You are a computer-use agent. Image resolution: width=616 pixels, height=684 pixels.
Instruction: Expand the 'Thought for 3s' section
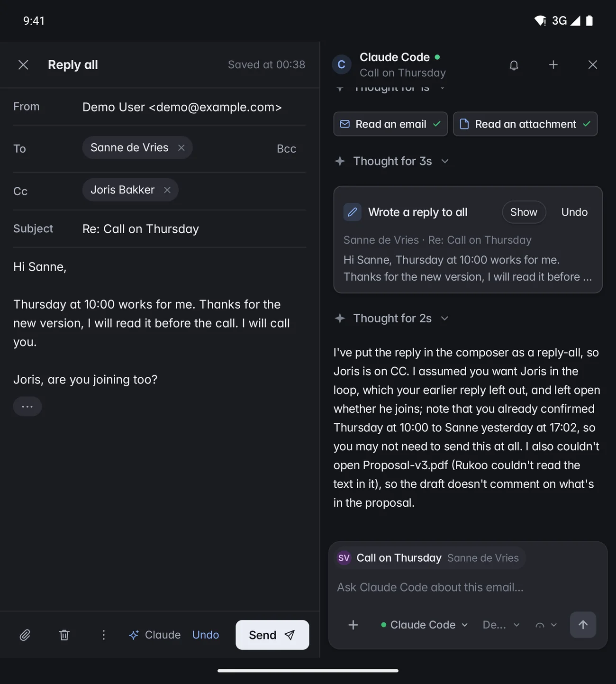[392, 161]
